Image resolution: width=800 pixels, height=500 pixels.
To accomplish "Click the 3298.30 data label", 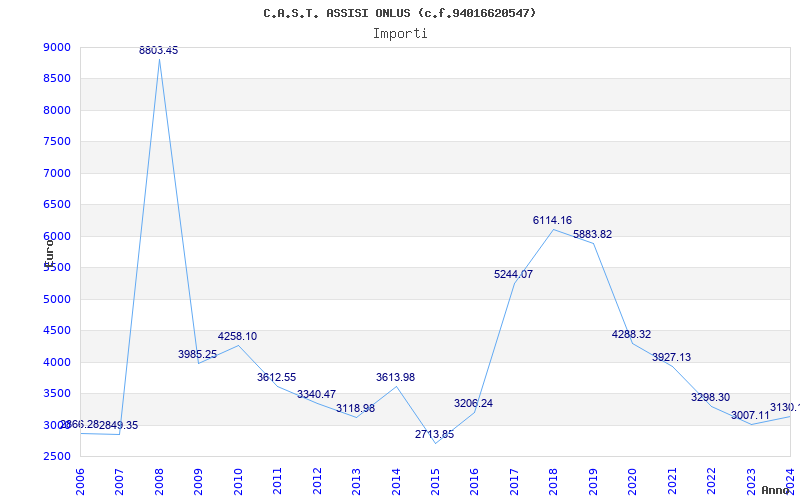I will pos(710,397).
